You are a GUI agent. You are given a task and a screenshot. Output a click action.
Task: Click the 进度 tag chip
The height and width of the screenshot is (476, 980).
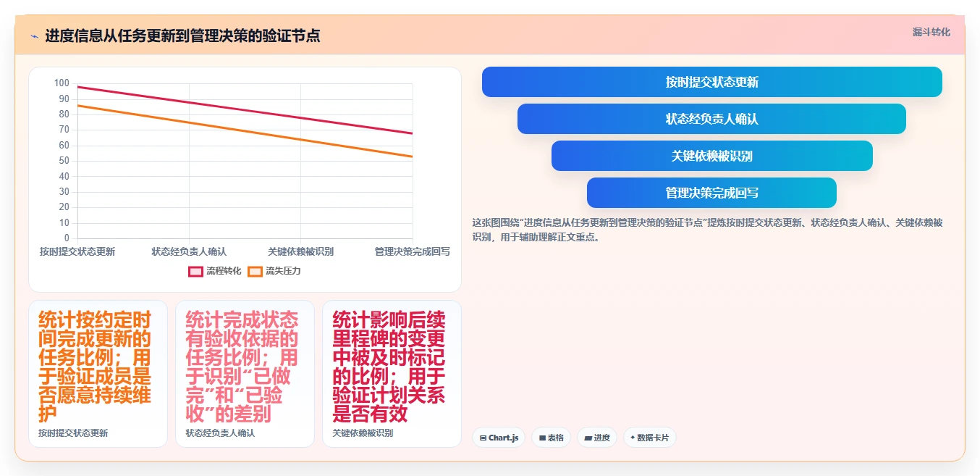pyautogui.click(x=597, y=438)
